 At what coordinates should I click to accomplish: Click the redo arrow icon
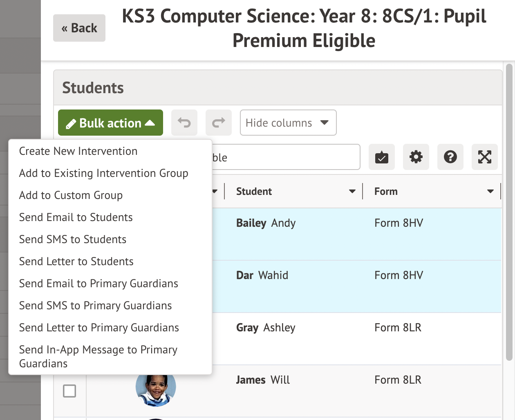coord(219,123)
